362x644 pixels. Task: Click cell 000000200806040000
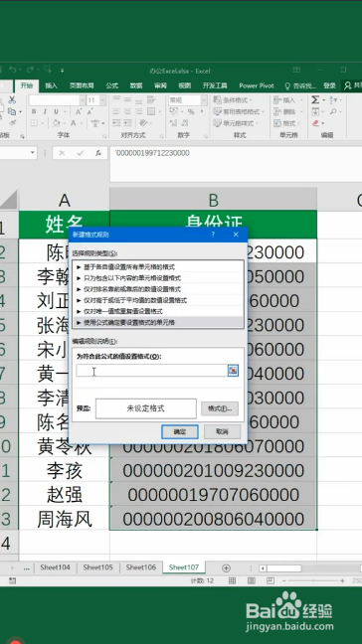click(213, 519)
